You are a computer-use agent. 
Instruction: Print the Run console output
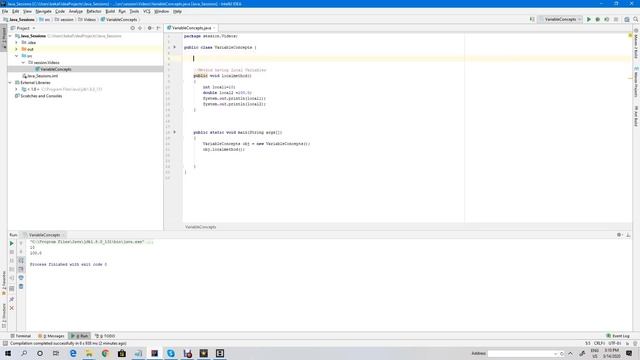21,278
